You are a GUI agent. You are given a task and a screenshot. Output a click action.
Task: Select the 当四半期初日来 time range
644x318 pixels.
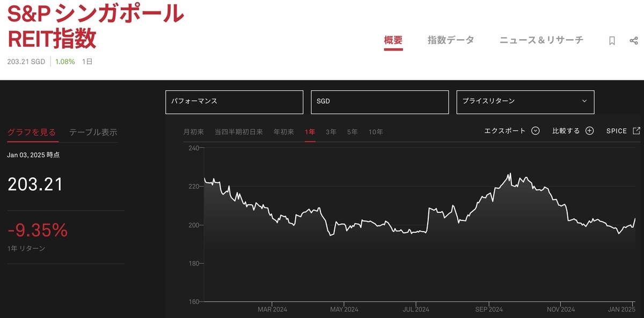[x=239, y=132]
